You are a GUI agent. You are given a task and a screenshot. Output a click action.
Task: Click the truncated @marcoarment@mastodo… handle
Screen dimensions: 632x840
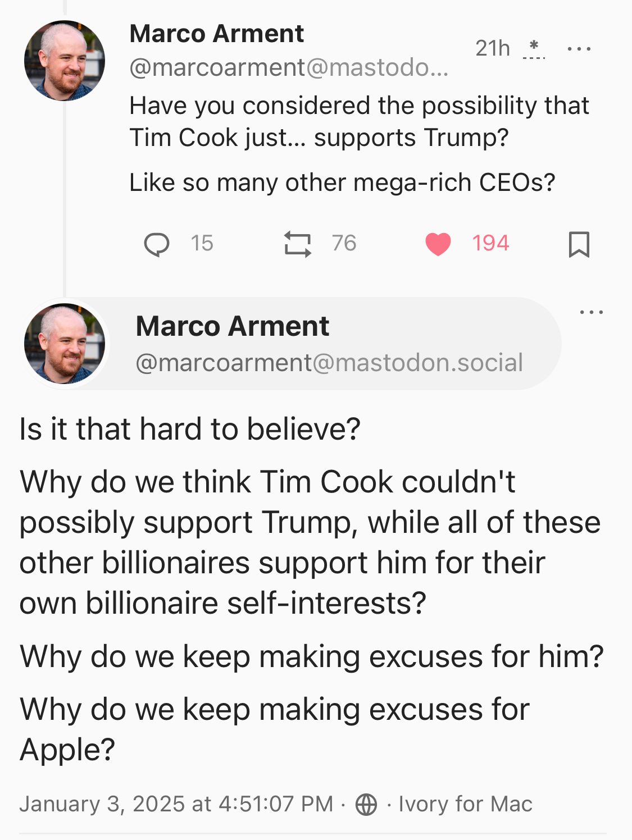point(289,68)
